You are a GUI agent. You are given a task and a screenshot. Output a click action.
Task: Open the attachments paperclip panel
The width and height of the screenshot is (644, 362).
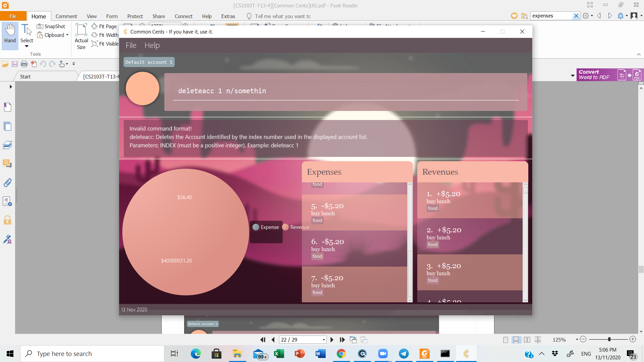[7, 183]
